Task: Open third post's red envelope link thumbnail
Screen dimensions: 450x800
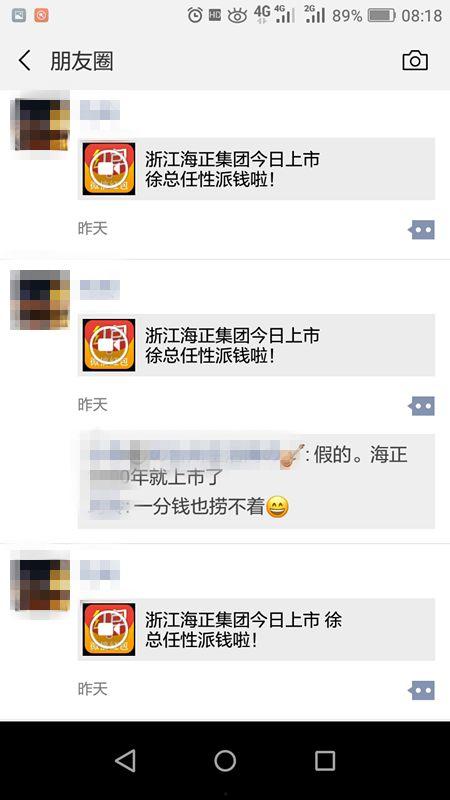Action: (109, 630)
